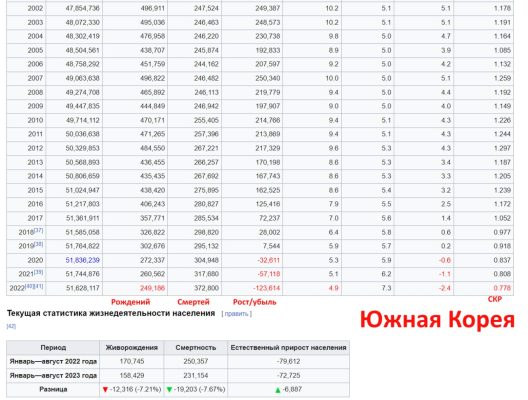The width and height of the screenshot is (528, 400).
Task: Select 'Естественный прирост населения' column header
Action: (x=289, y=347)
